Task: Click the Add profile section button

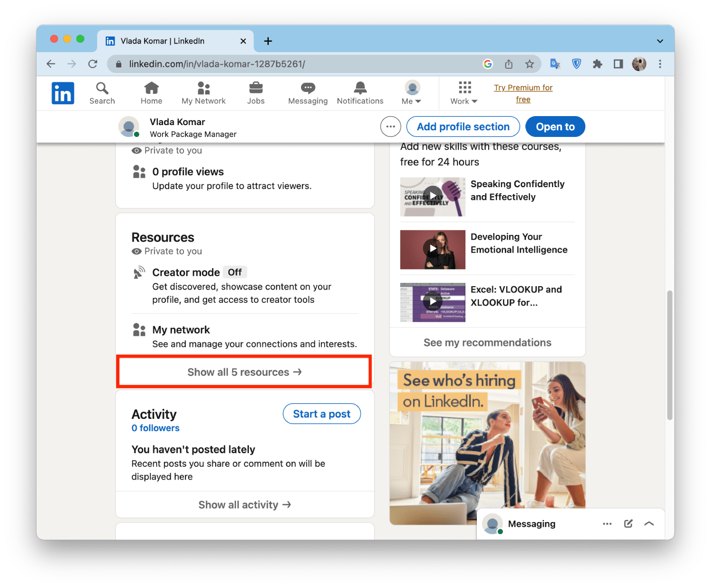Action: pos(463,127)
